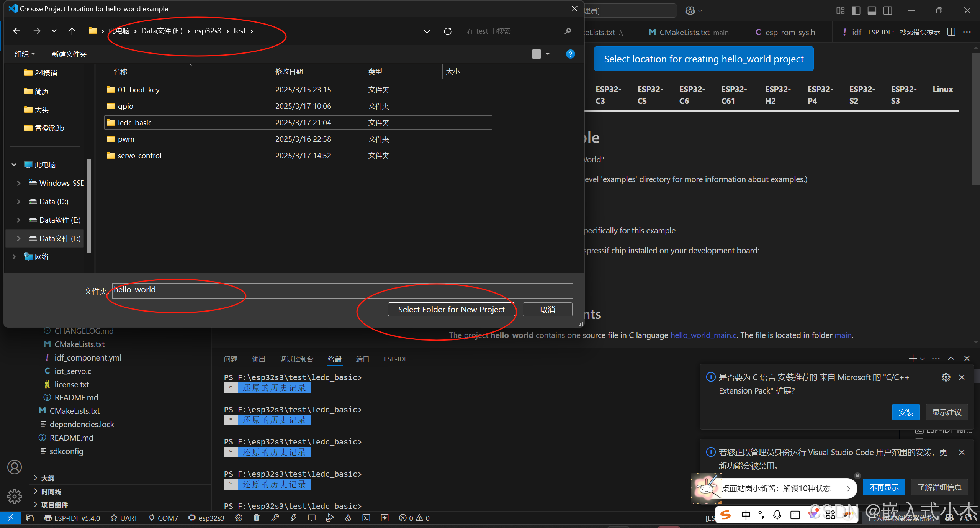The width and height of the screenshot is (980, 528).
Task: Switch to the 输出 panel tab
Action: tap(258, 359)
